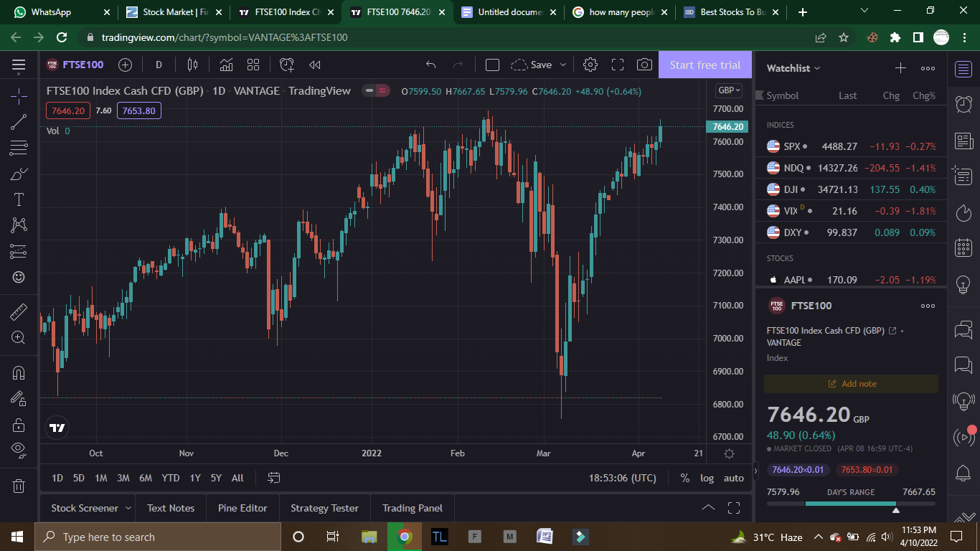
Task: Open watchlist three-dot options menu
Action: click(x=928, y=68)
